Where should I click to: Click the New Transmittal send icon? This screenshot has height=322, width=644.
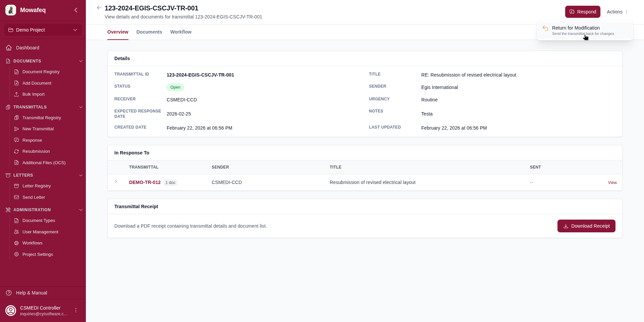16,129
